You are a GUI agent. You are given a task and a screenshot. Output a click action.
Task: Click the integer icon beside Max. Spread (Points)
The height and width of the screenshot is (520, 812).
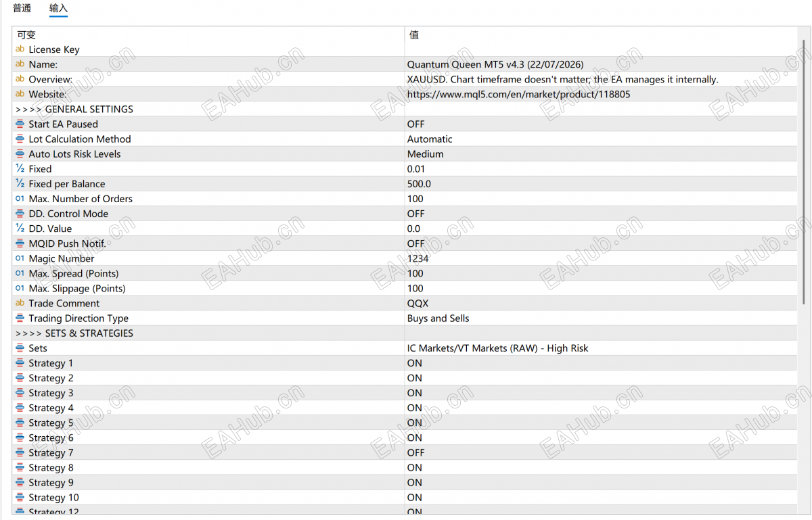click(x=20, y=273)
